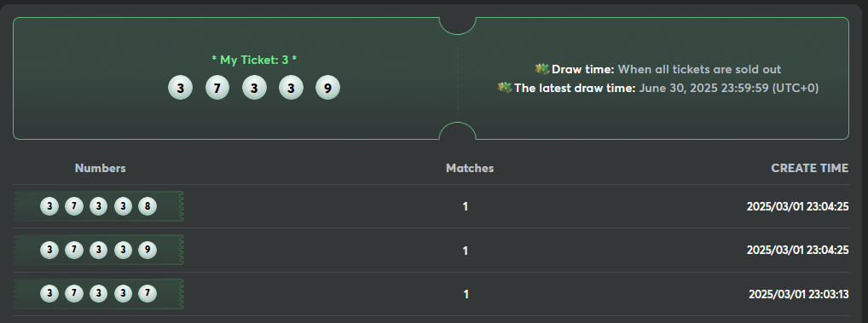Open the ticket stub ending in 9 in table
Image resolution: width=868 pixels, height=323 pixels.
tap(99, 250)
